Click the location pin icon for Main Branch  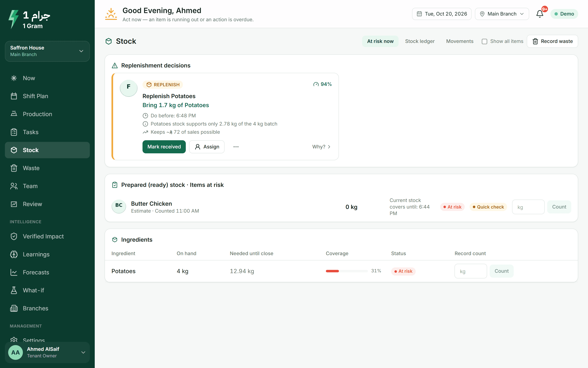click(482, 14)
